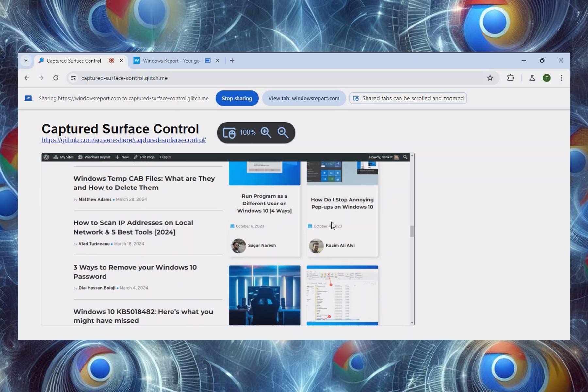
Task: Click the preview scrollbar down arrow
Action: pos(412,323)
